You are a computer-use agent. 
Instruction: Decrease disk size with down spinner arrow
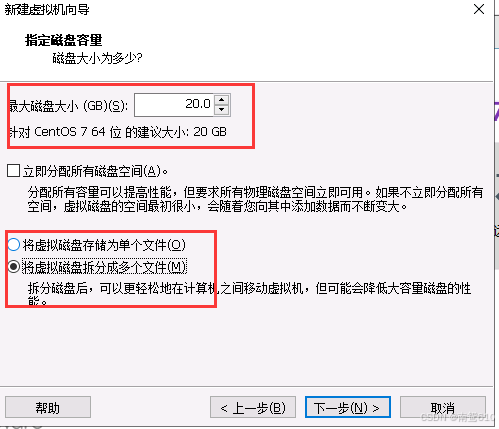(x=222, y=110)
